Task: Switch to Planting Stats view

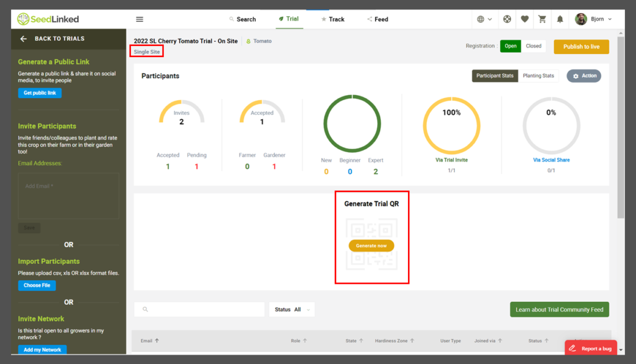Action: (538, 76)
